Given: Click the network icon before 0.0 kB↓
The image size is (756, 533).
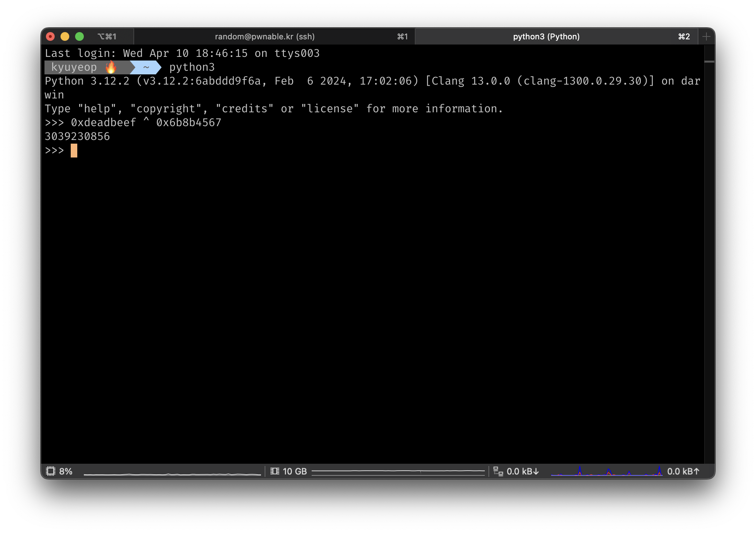Looking at the screenshot, I should [x=498, y=471].
